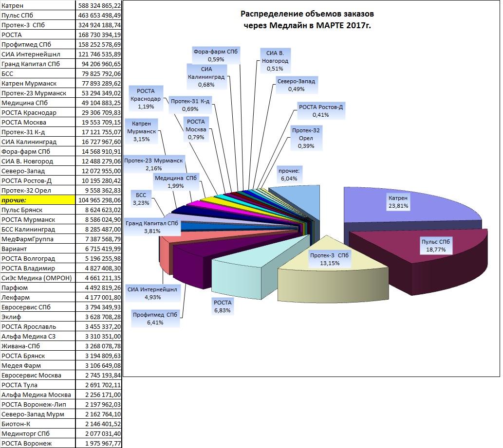
Task: Click the Пульс СПб 18,77% data label
Action: click(x=436, y=246)
